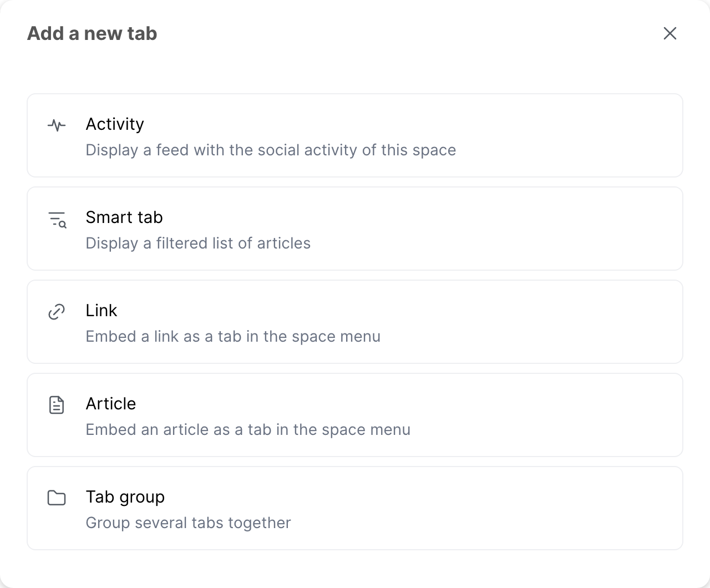
Task: Click 'Display a feed with the social activity' text
Action: pos(271,150)
